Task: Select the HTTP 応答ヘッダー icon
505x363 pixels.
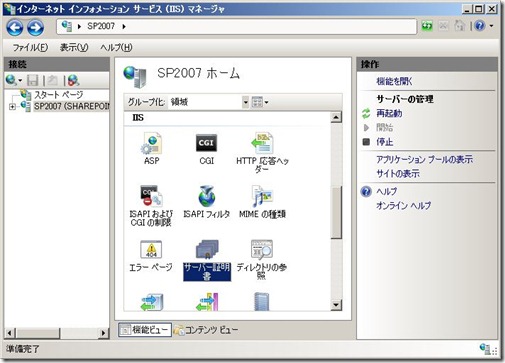Action: [x=262, y=152]
